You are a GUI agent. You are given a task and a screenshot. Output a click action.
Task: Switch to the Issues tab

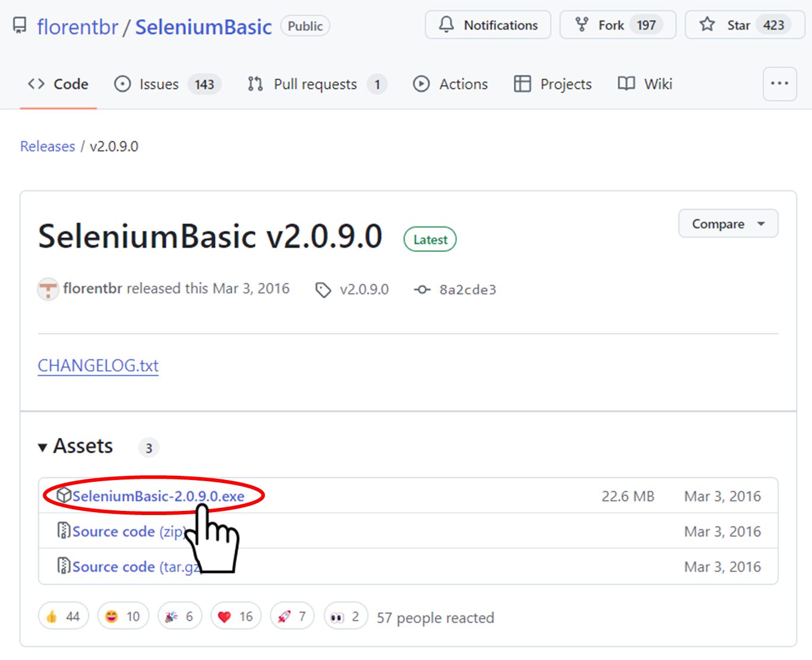click(159, 84)
